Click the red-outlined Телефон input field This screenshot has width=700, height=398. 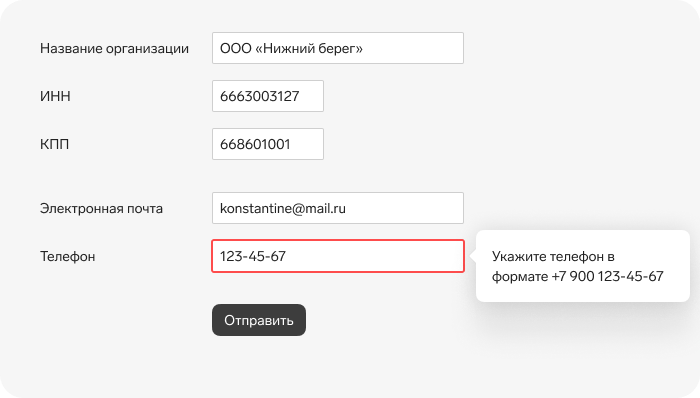click(338, 256)
